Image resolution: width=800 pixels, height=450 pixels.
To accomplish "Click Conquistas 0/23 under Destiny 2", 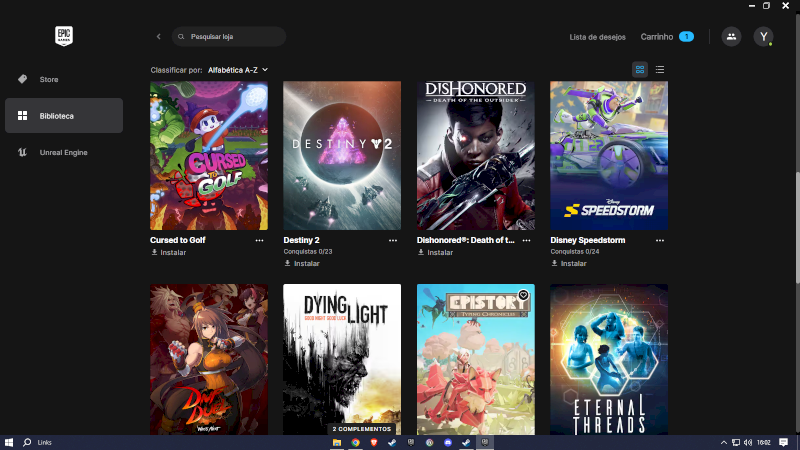I will pos(308,252).
